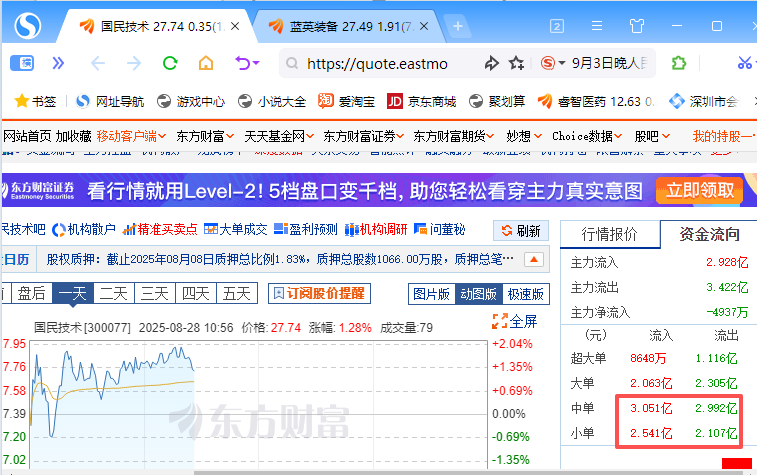The width and height of the screenshot is (757, 475).
Task: Select the 盘后 chart tab
Action: 31,293
